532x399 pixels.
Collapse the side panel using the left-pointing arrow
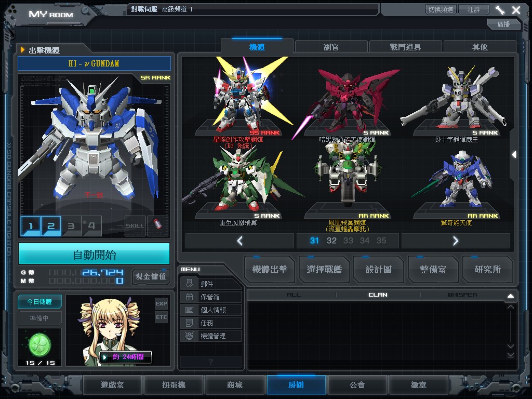[x=514, y=154]
